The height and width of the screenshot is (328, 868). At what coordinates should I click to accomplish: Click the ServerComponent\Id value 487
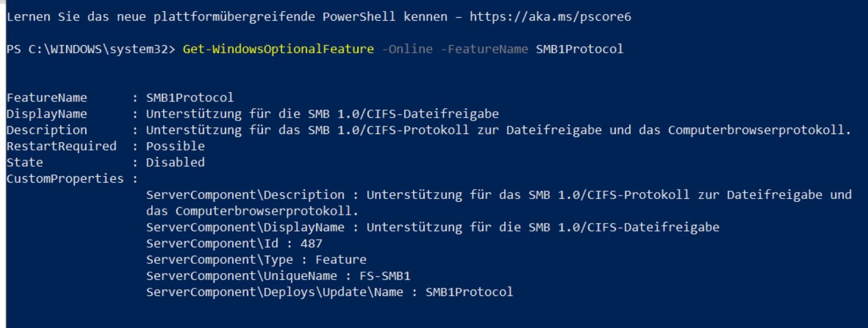pyautogui.click(x=311, y=243)
